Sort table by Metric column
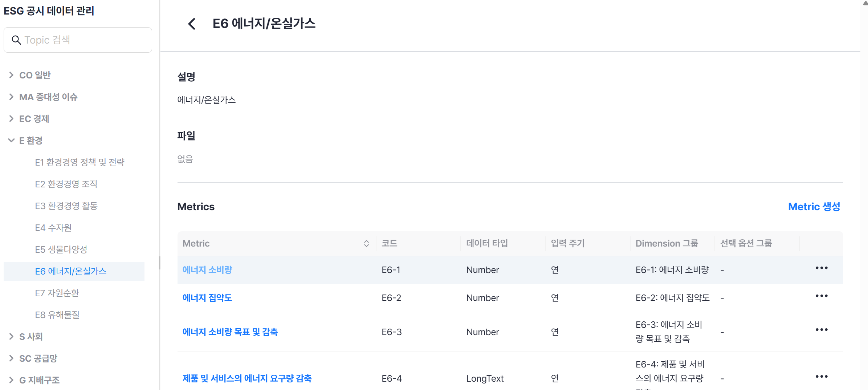 tap(366, 243)
